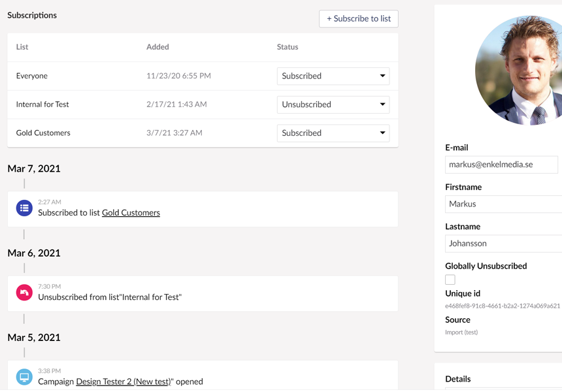This screenshot has height=392, width=562.
Task: Click the E-mail input field
Action: (x=501, y=165)
